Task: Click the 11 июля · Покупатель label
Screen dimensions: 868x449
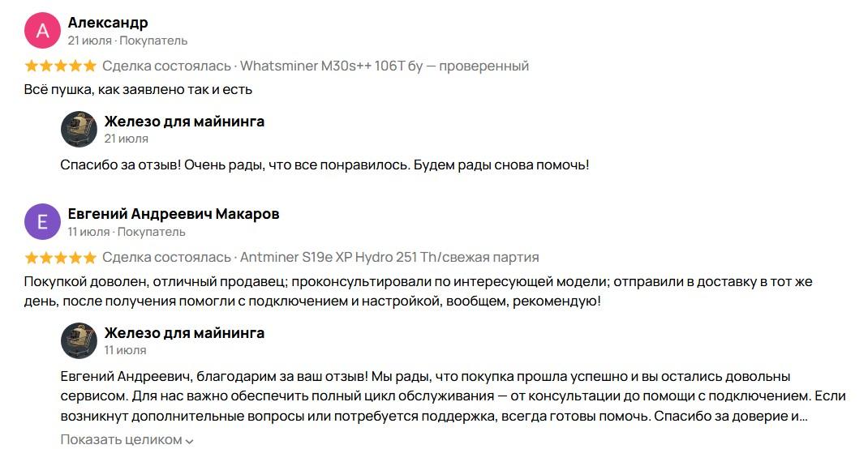Action: point(127,232)
